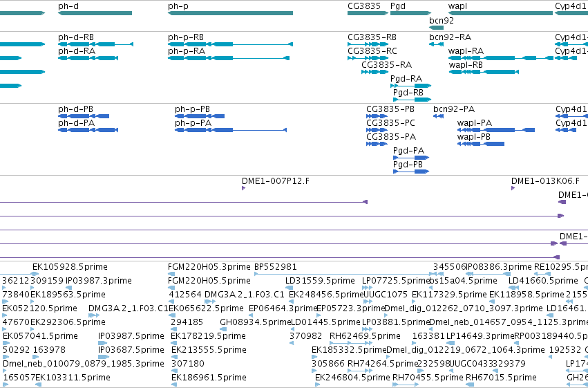
Task: Select protein wapl-PA label
Action: 475,123
